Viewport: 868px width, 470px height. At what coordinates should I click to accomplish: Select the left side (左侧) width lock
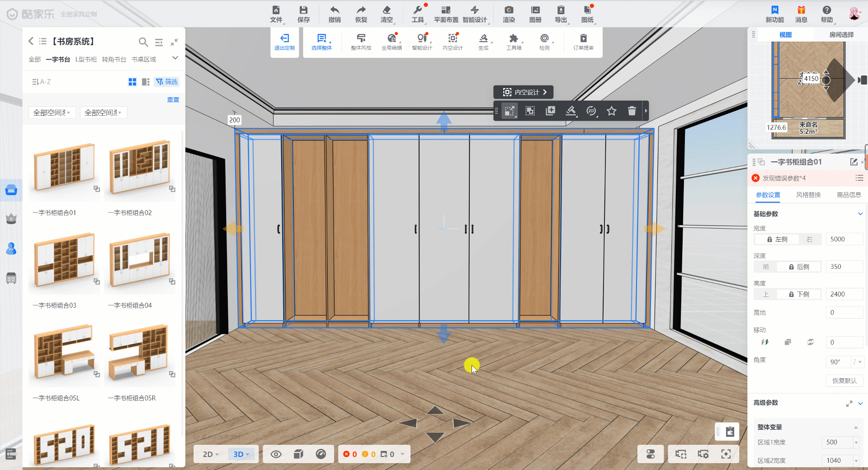click(x=777, y=240)
